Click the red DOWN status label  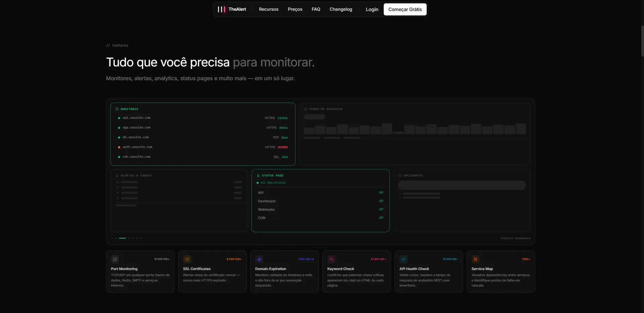point(283,147)
